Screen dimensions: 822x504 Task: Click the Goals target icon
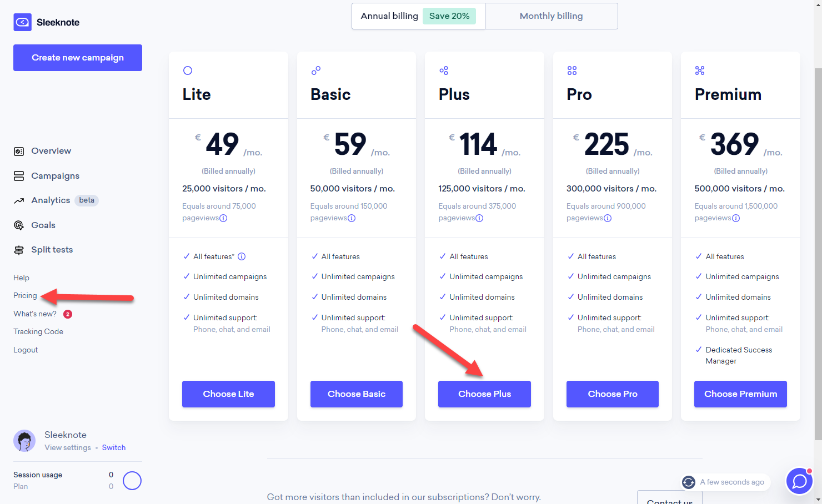point(18,225)
